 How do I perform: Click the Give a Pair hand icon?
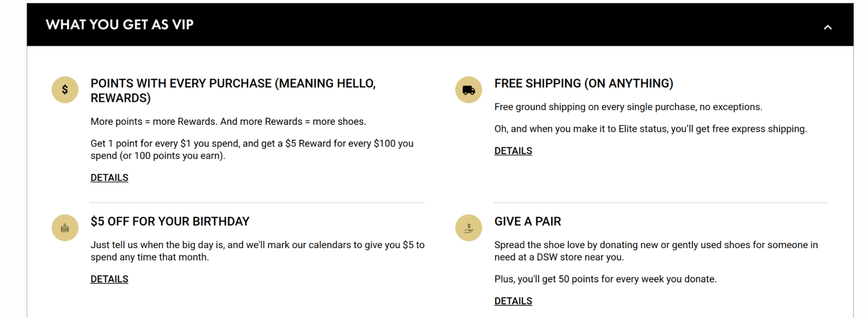pyautogui.click(x=469, y=228)
